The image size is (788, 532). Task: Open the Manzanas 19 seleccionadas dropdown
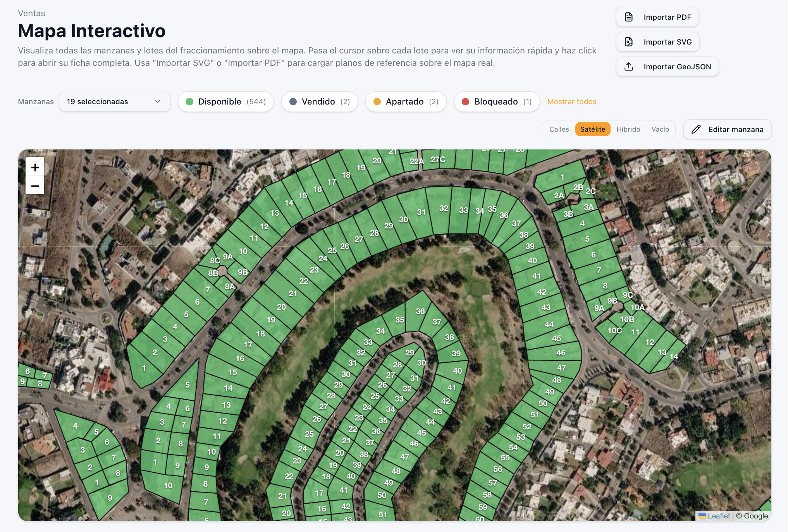coord(115,101)
